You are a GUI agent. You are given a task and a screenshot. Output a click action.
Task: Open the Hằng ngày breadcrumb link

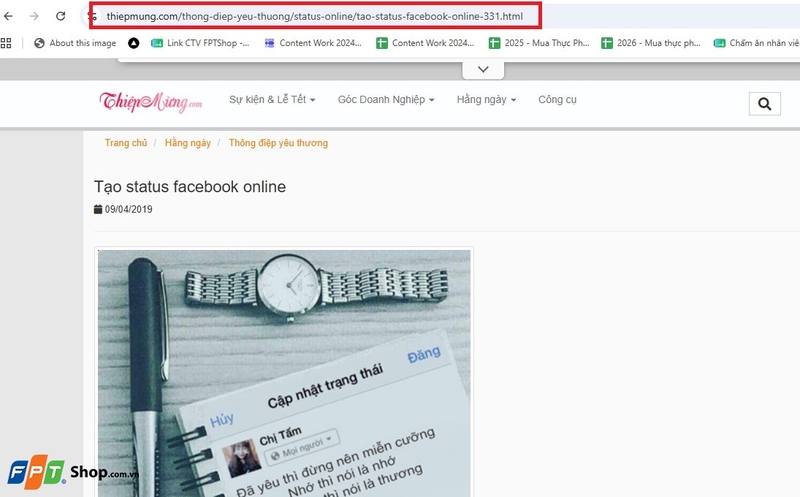click(x=188, y=143)
